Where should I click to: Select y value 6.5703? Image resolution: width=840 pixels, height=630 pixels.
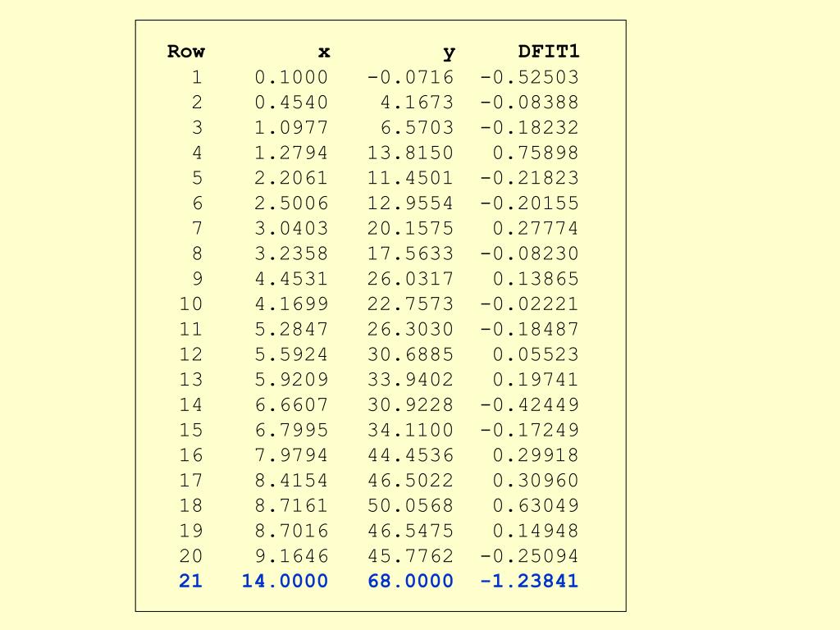tap(417, 127)
